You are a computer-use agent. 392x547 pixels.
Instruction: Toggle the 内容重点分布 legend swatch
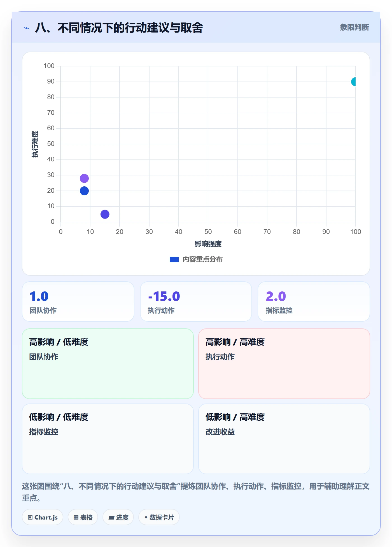coord(174,259)
